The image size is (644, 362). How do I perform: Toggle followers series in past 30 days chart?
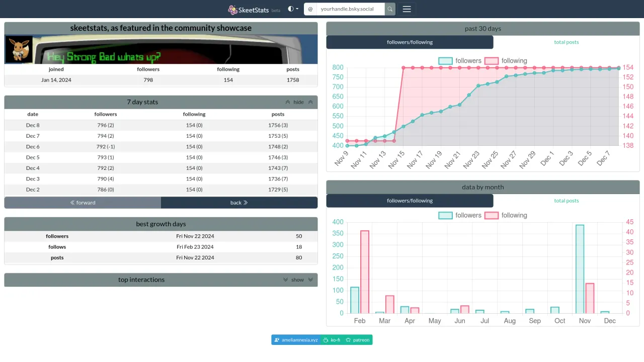pos(460,61)
